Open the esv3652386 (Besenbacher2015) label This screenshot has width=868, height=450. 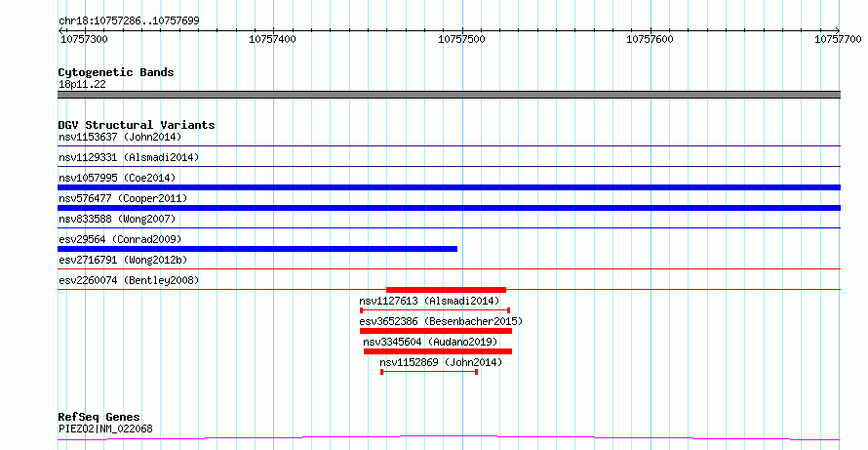coord(441,321)
